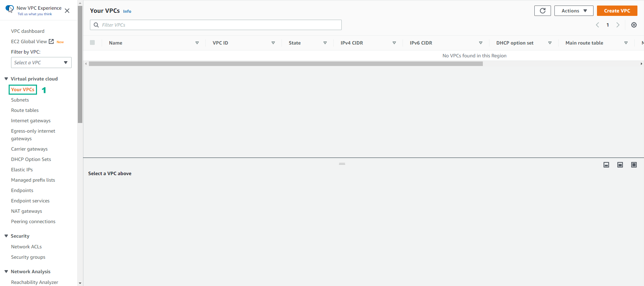Image resolution: width=644 pixels, height=286 pixels.
Task: Open Egress-only internet gateways
Action: [33, 135]
